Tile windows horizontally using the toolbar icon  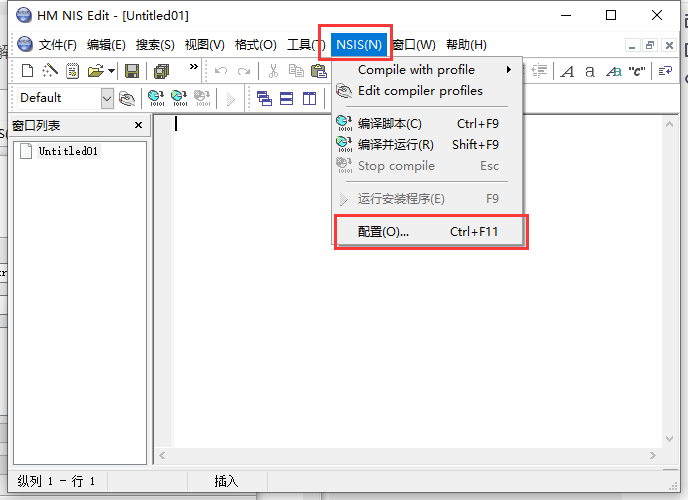coord(287,98)
